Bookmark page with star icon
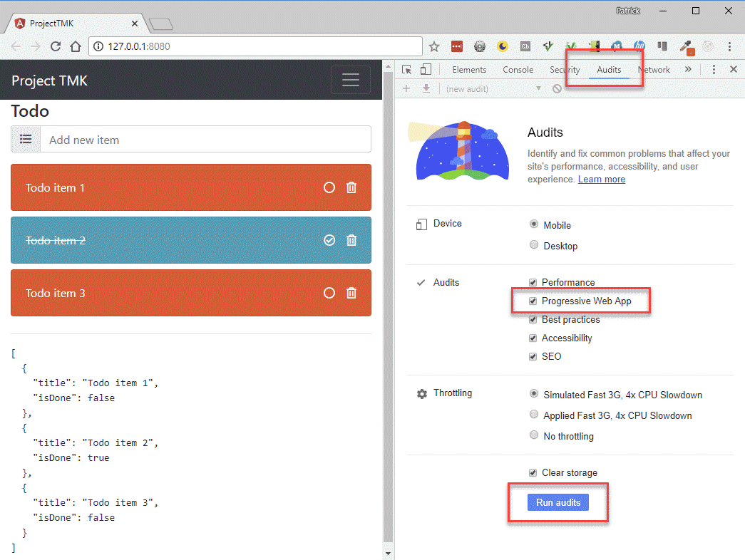Screen dimensions: 745x560 click(x=434, y=47)
